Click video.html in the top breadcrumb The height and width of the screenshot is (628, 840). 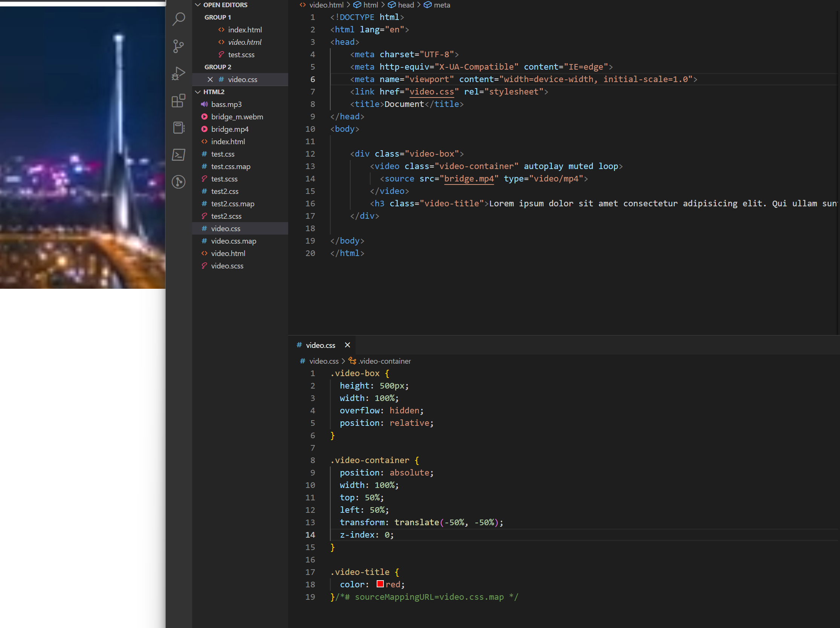pos(326,5)
